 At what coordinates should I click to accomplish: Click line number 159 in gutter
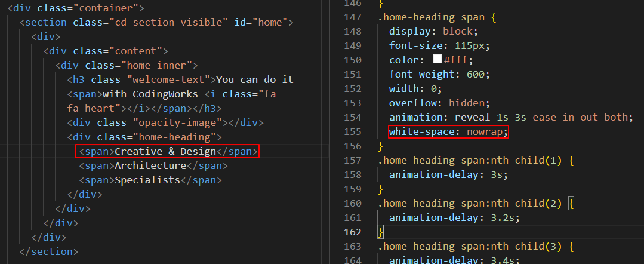353,189
